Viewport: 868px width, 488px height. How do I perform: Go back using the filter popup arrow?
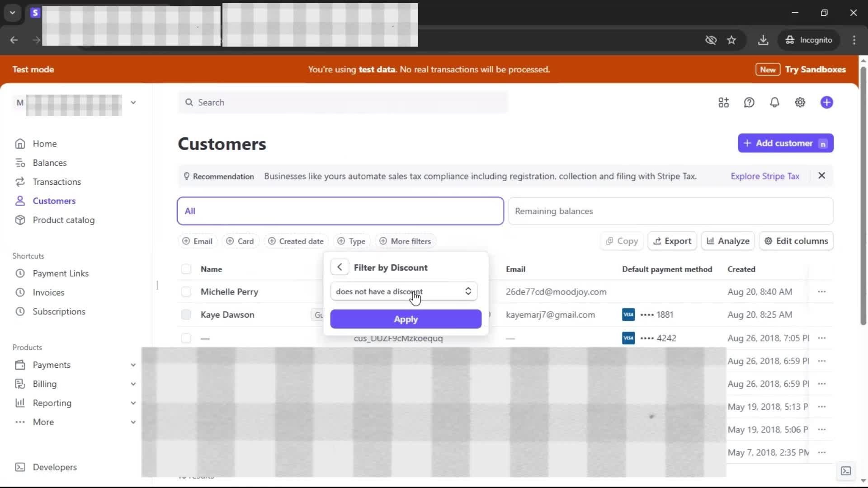[340, 267]
